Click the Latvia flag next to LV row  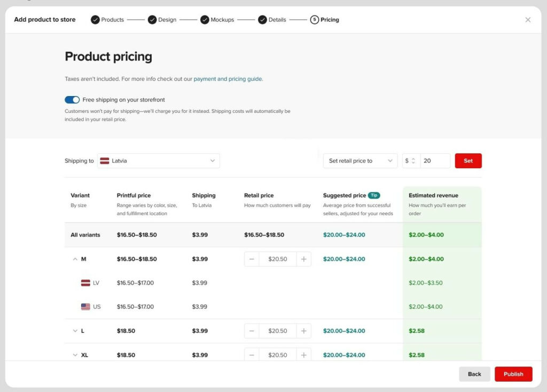point(87,283)
